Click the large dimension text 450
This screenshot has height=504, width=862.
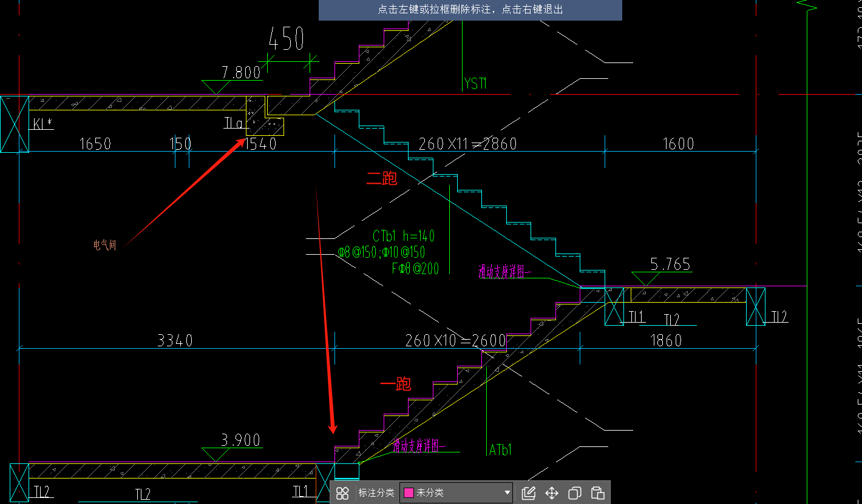[x=287, y=40]
